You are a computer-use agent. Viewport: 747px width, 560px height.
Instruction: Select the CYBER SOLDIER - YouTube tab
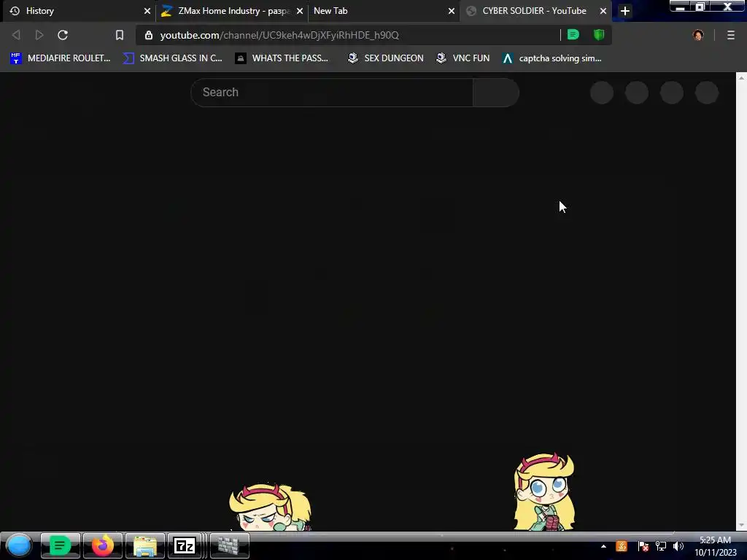click(x=535, y=11)
